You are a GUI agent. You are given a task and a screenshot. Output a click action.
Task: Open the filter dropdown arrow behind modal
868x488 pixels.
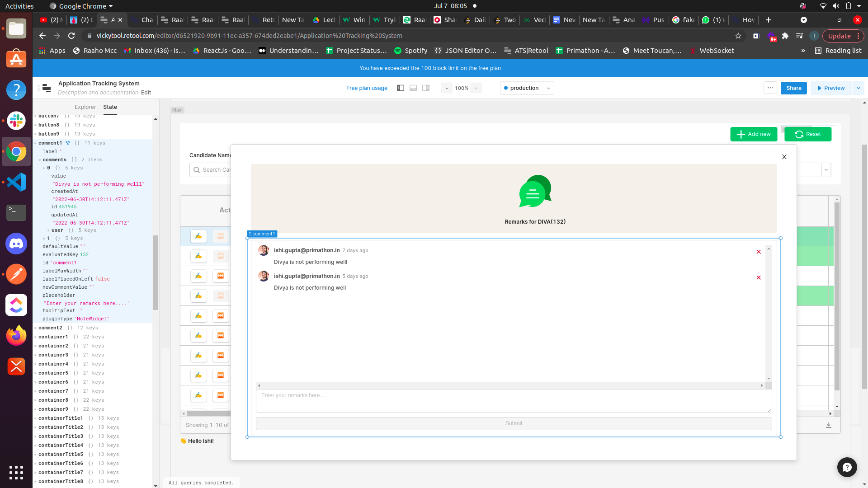(826, 170)
